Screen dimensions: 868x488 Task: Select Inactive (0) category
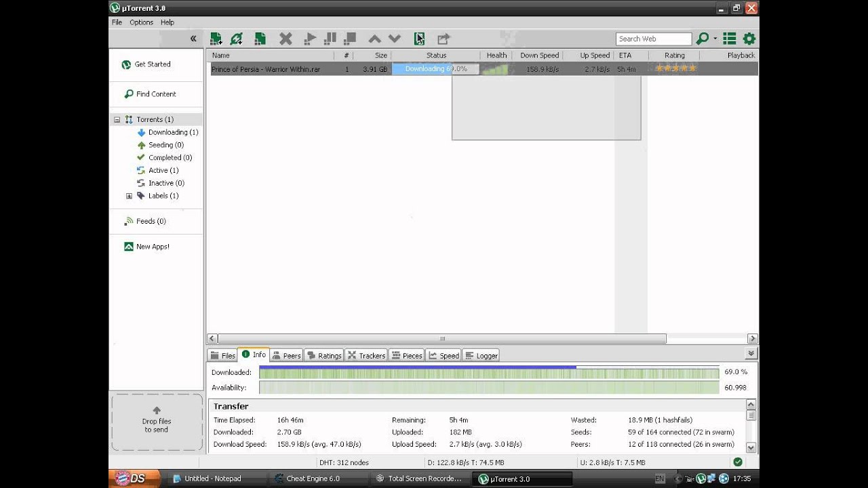(160, 183)
